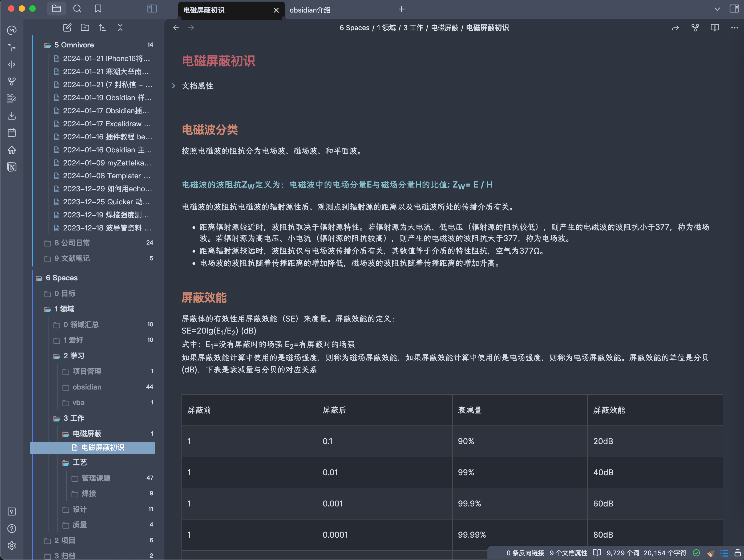
Task: Expand the 焊接 folder
Action: coord(112,493)
